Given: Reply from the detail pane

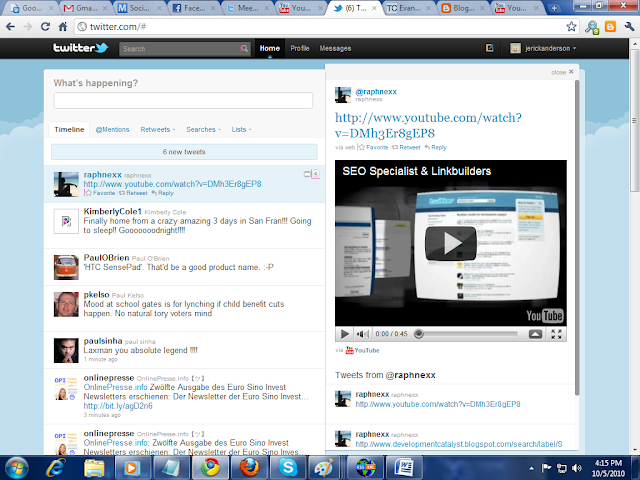Looking at the screenshot, I should coord(436,147).
